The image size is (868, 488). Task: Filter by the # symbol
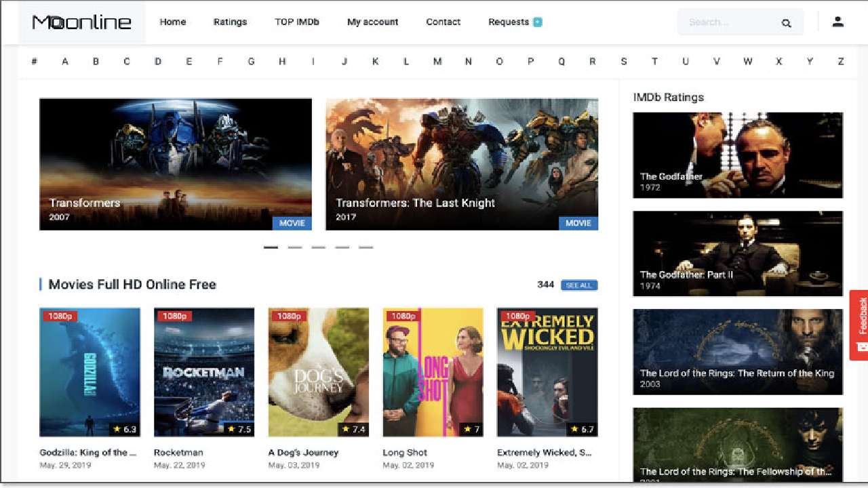[x=34, y=61]
